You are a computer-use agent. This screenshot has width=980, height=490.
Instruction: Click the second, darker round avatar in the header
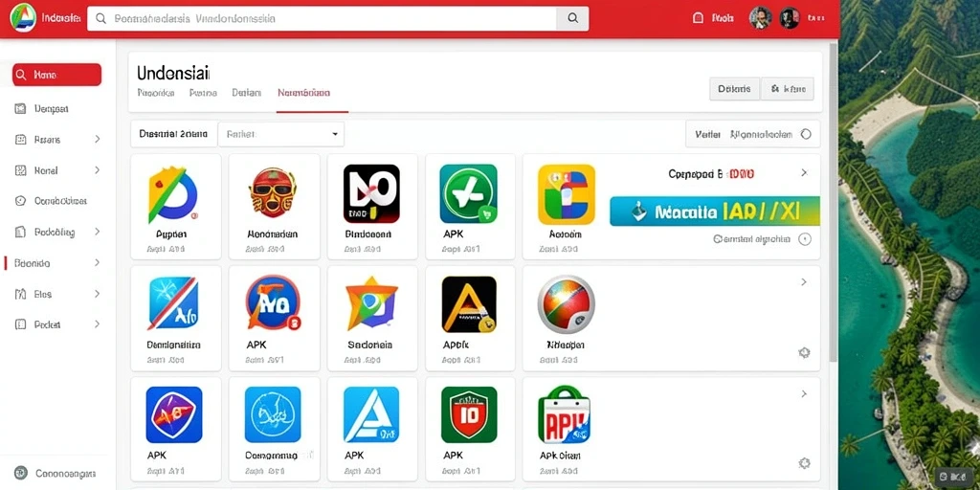790,18
